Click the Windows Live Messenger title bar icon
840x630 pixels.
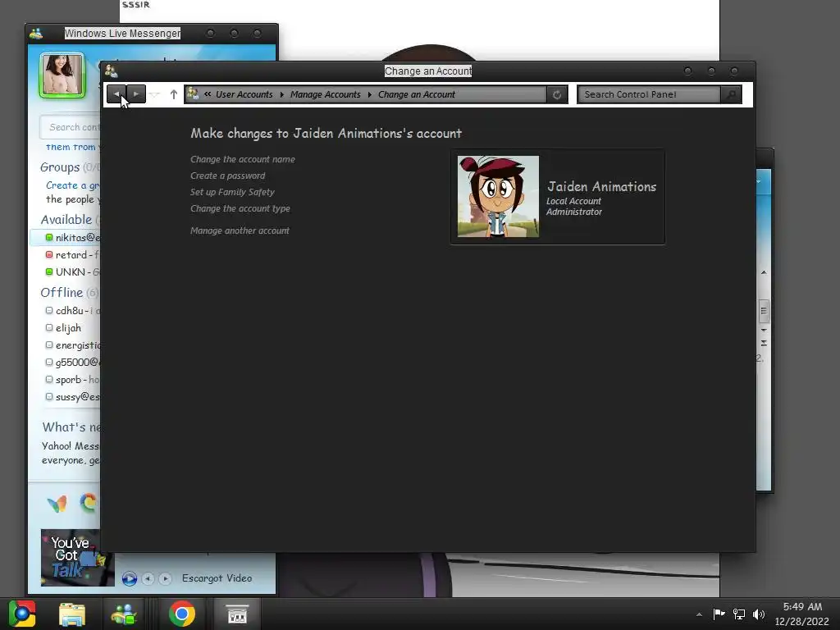(36, 33)
